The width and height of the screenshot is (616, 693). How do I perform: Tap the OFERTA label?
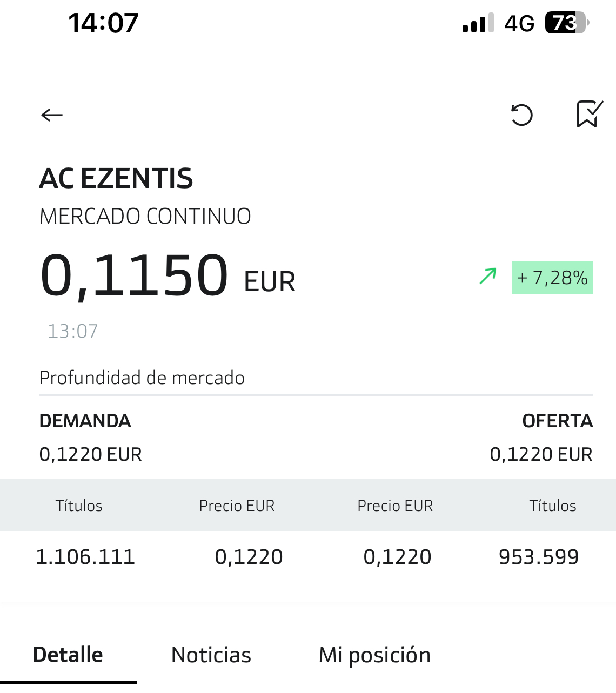[x=558, y=421]
